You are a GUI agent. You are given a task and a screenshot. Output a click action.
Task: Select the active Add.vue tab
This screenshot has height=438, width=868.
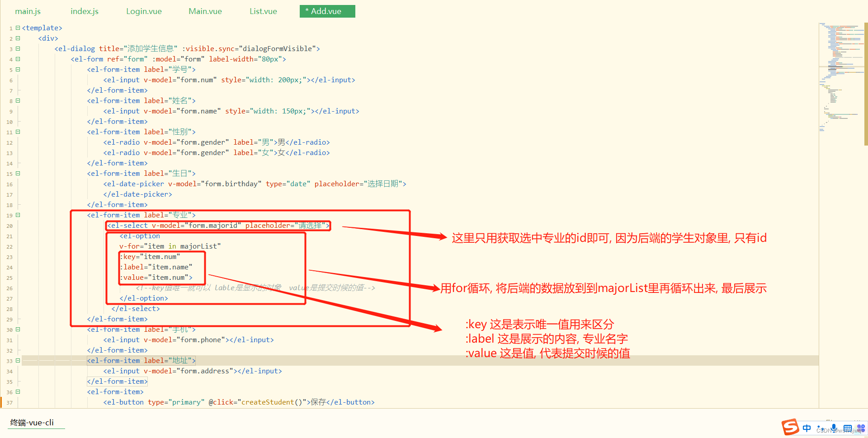(327, 11)
